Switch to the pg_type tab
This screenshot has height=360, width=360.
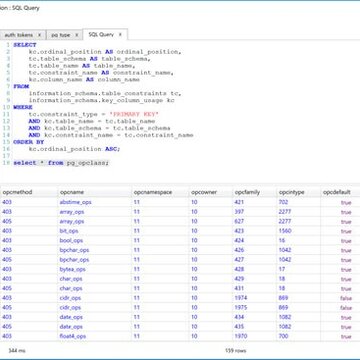click(61, 35)
